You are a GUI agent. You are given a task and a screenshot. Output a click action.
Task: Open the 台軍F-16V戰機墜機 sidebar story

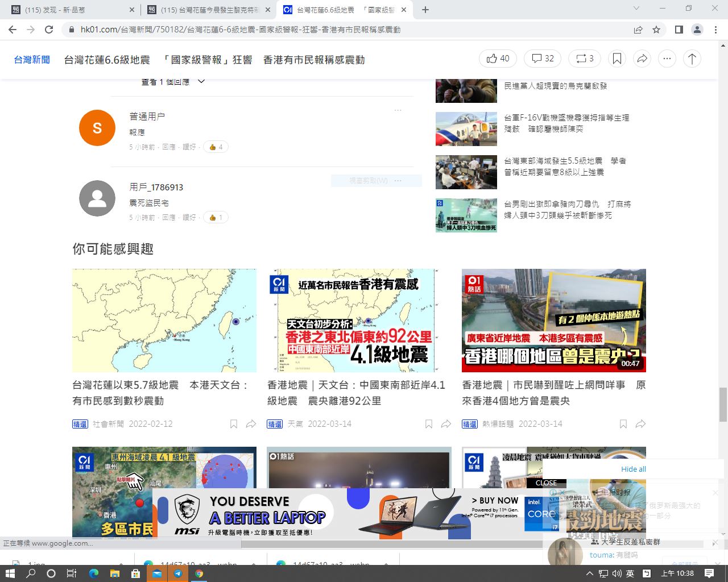pos(566,123)
